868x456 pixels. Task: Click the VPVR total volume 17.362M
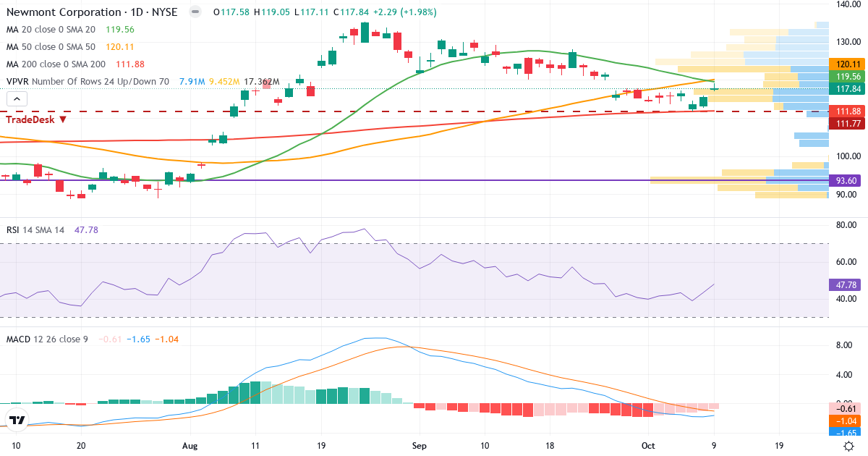[262, 82]
